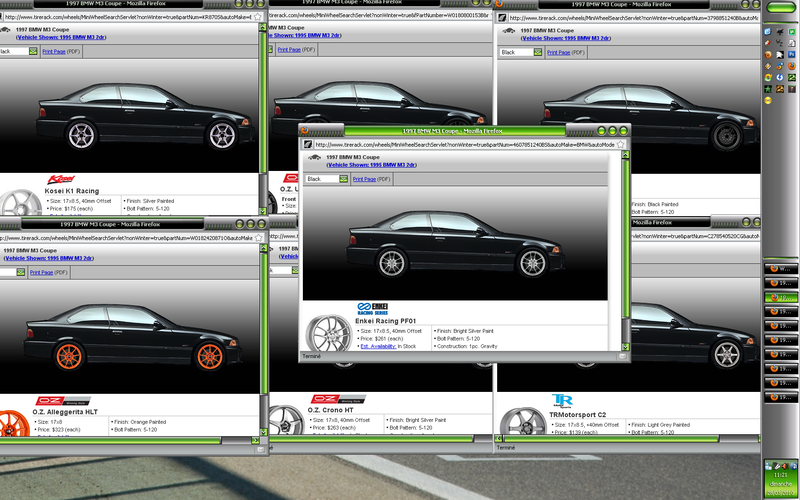
Task: Click the green start button atop the sidebar
Action: click(x=781, y=7)
